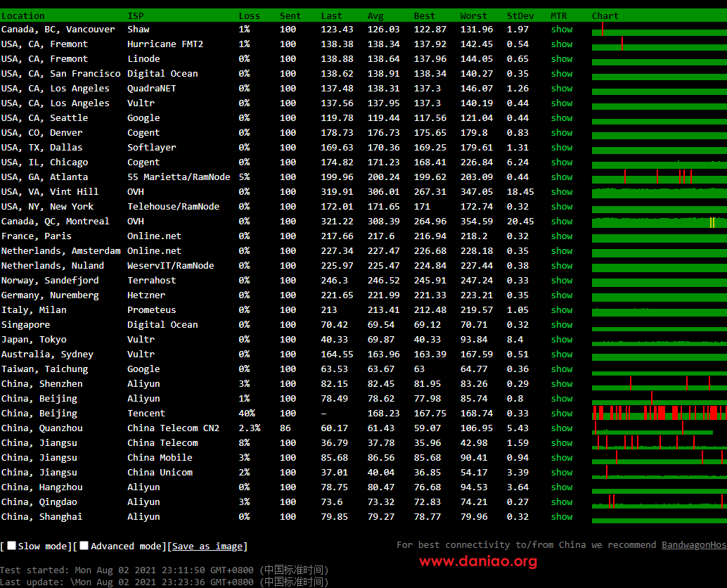The height and width of the screenshot is (588, 727).
Task: Click the Worst column header
Action: click(x=473, y=15)
